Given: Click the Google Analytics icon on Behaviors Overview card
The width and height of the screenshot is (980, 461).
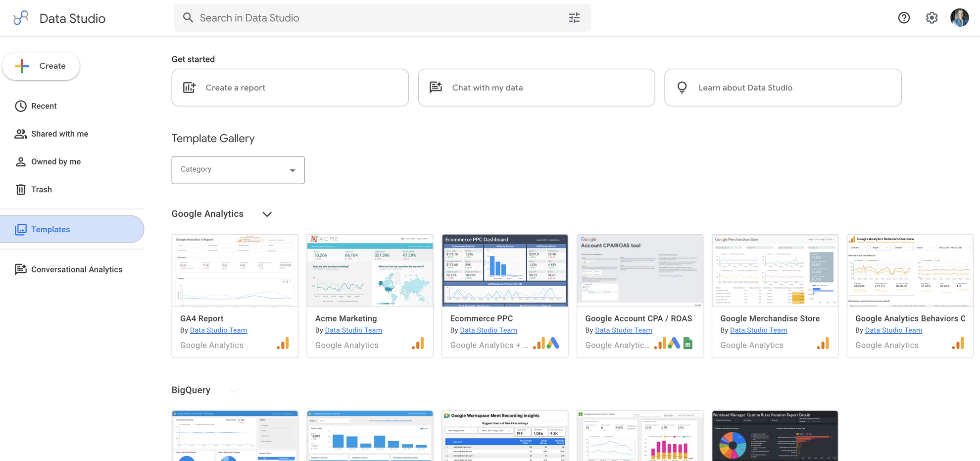Looking at the screenshot, I should click(958, 344).
